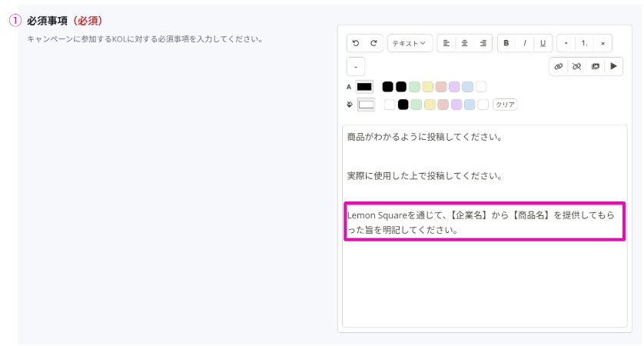Toggle bold formatting

point(506,43)
